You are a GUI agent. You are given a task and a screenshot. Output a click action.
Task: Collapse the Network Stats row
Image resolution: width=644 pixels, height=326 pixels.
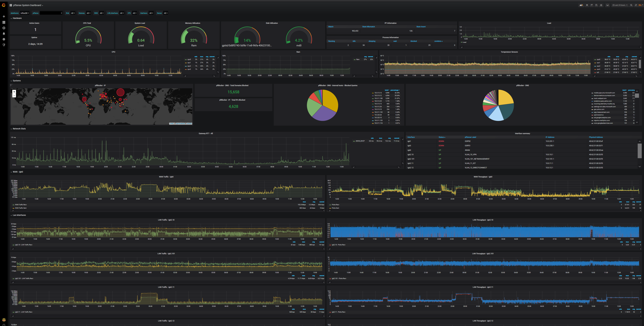(x=19, y=129)
